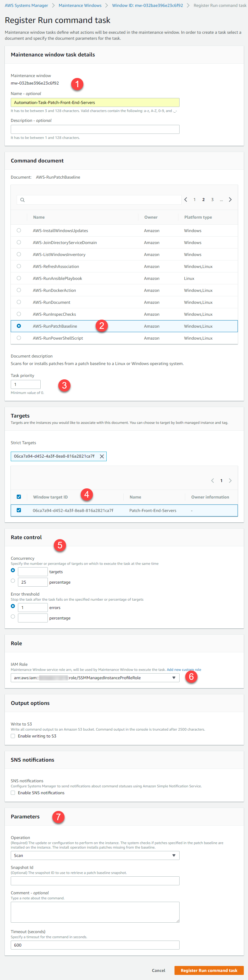Select the AWS-RefreshAssociation radio

coord(19,266)
